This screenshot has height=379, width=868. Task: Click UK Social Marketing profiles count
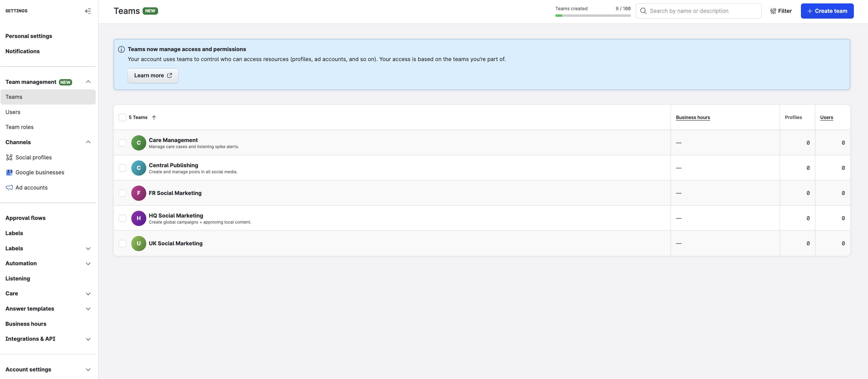tap(808, 243)
